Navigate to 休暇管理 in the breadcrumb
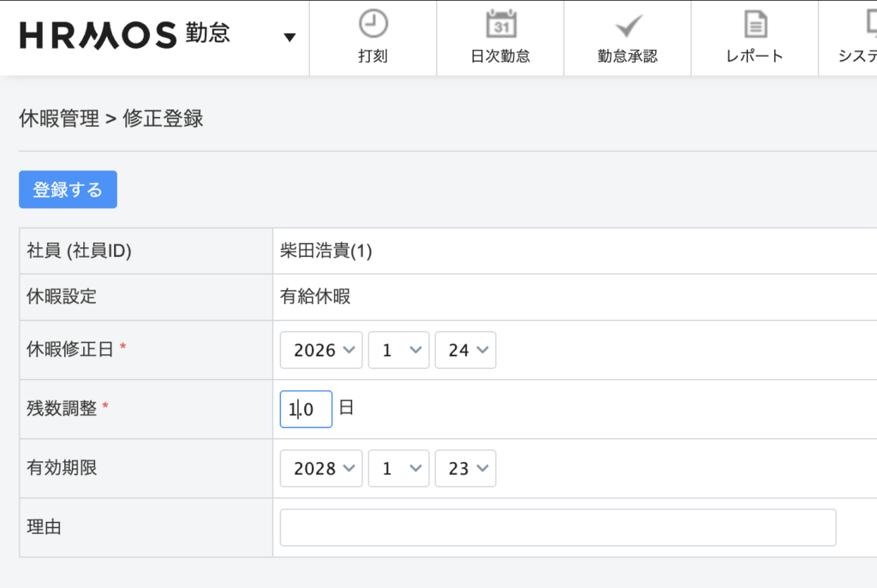 click(59, 119)
